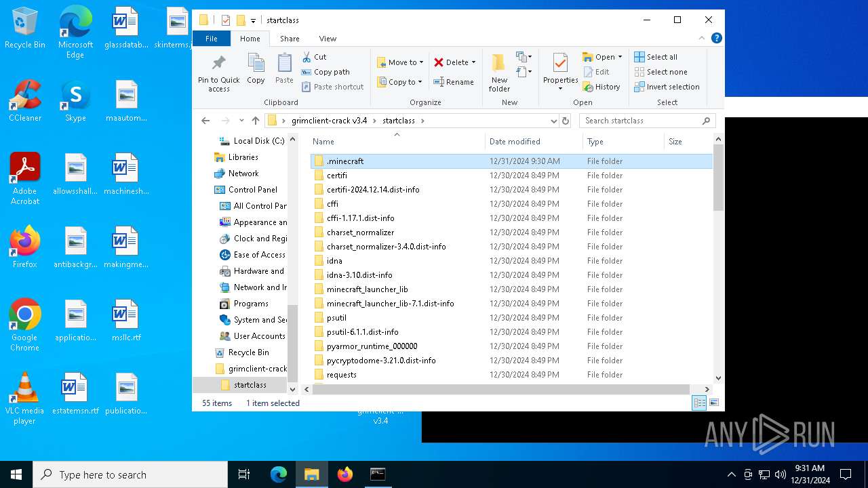868x488 pixels.
Task: Open CCleaner desktop shortcut
Action: point(25,102)
